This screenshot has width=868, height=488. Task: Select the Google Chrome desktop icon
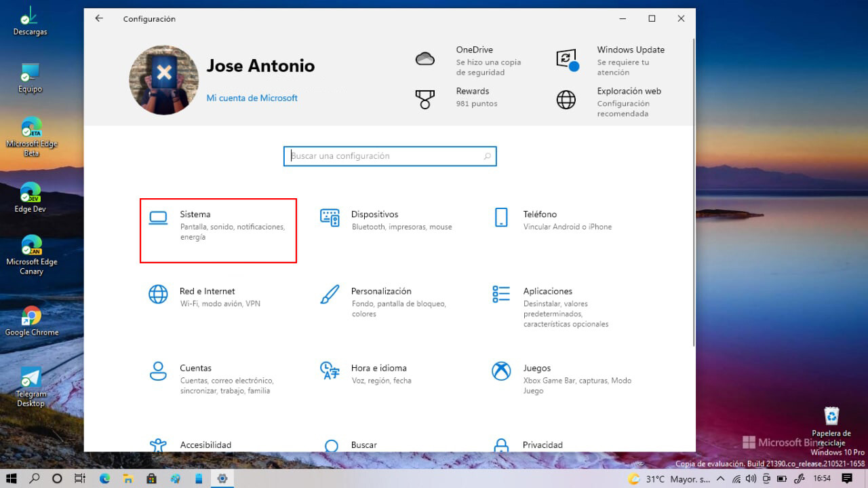[x=31, y=320]
